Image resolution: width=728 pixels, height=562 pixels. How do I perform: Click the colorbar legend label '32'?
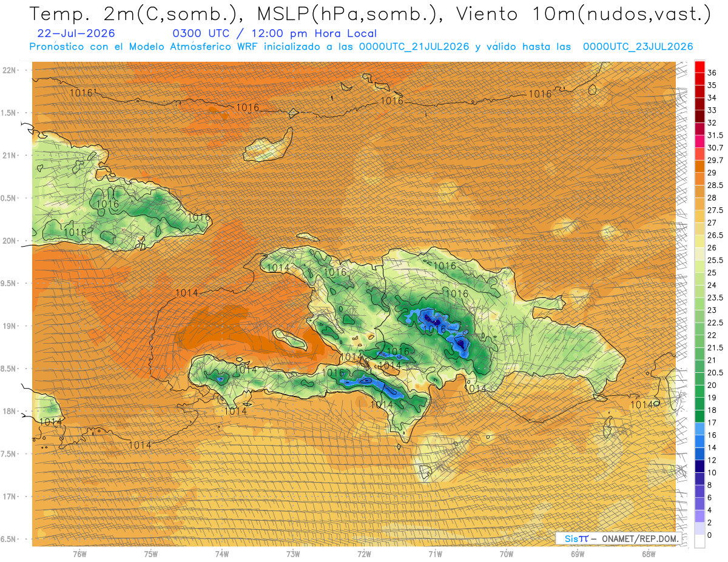coord(712,122)
